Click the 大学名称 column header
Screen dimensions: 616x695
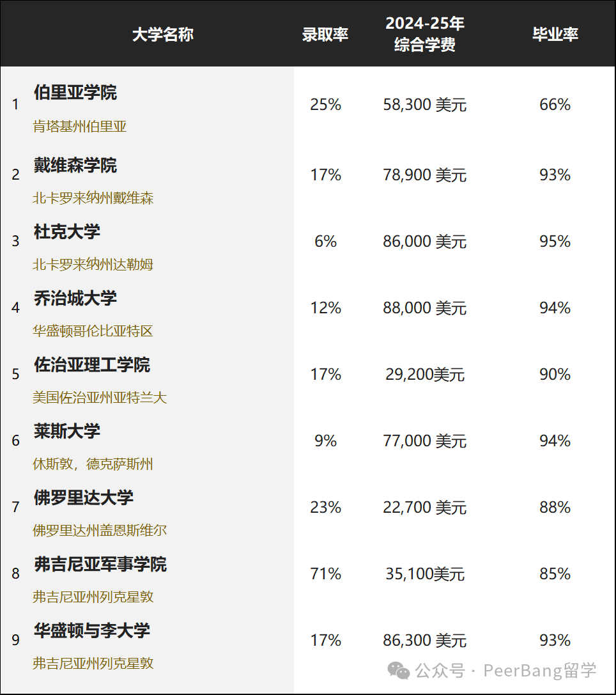tap(163, 35)
